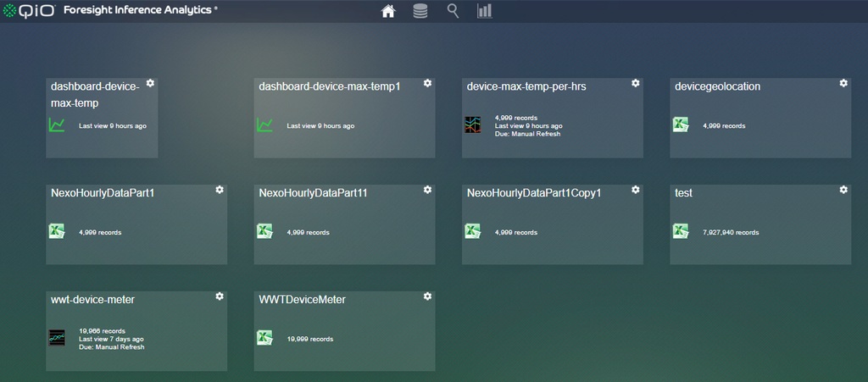Open settings gear on device-max-temp-per-hrs card

(x=636, y=83)
